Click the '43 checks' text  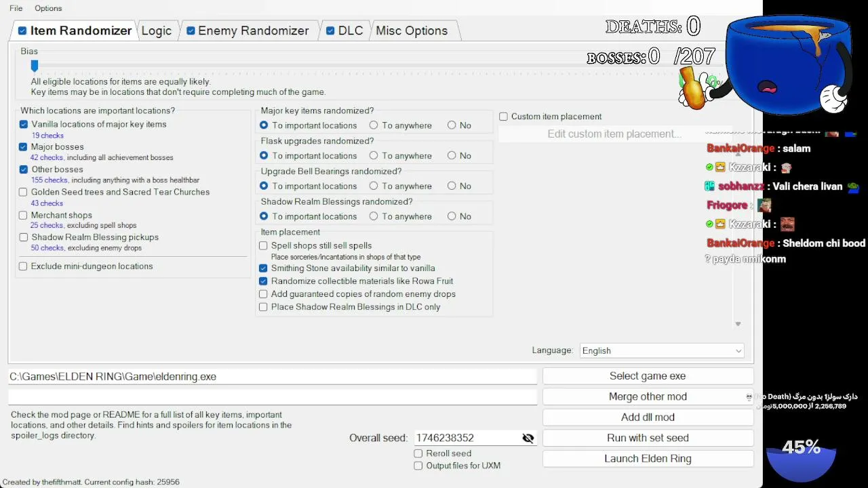click(47, 203)
